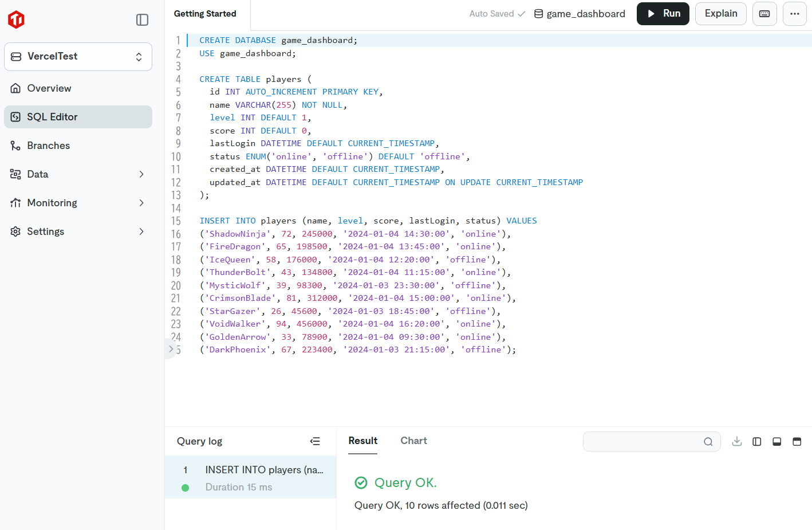This screenshot has height=530, width=812.
Task: Maximize the result panel layout
Action: [797, 442]
